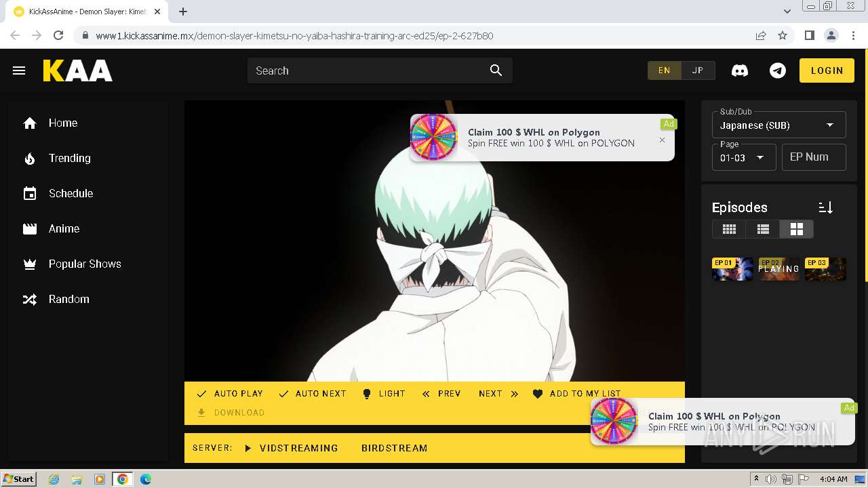
Task: Close the top Polygon ad
Action: (x=662, y=140)
